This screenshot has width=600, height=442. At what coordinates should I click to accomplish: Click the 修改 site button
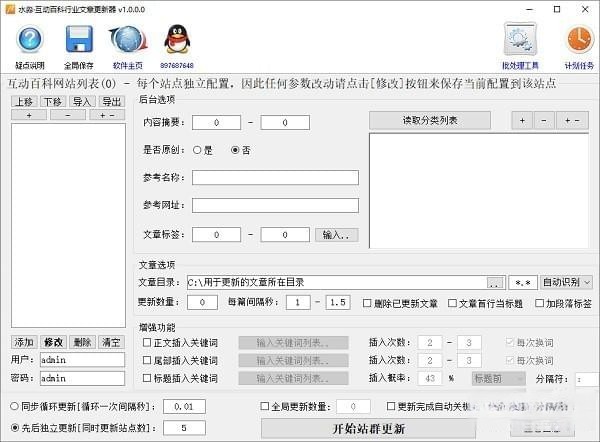[x=53, y=342]
